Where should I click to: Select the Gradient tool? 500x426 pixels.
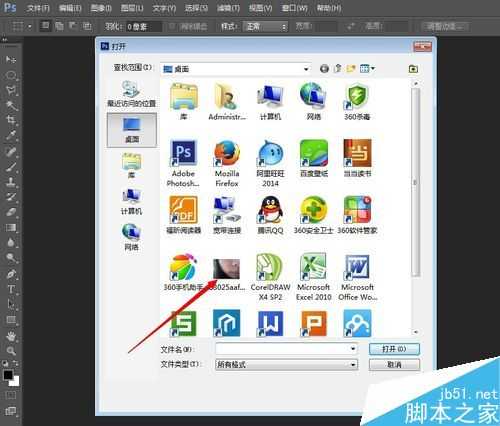[11, 227]
